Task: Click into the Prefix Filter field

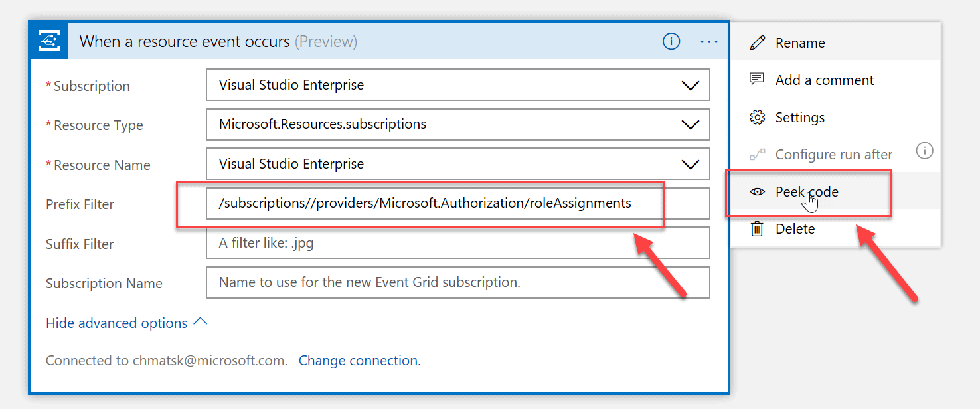Action: click(x=458, y=203)
